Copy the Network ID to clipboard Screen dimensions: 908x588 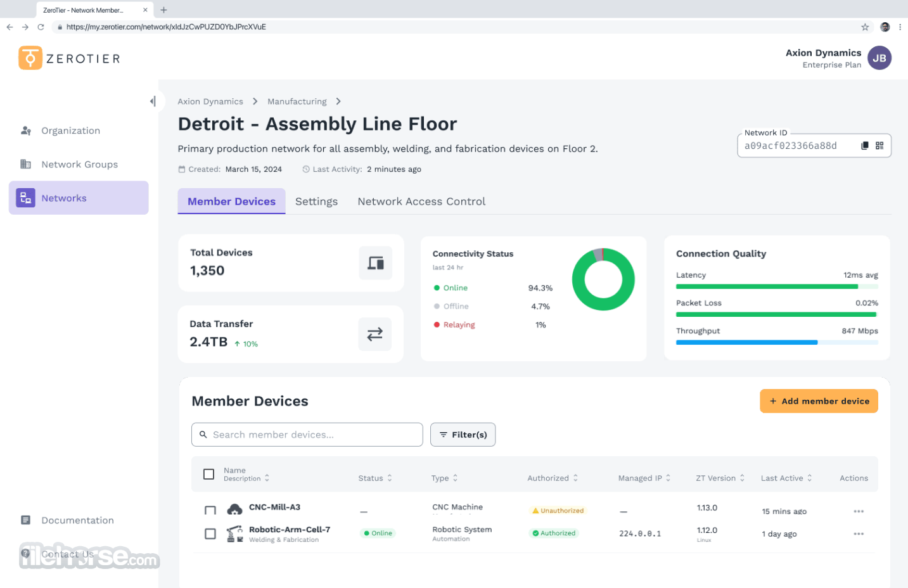click(x=864, y=146)
